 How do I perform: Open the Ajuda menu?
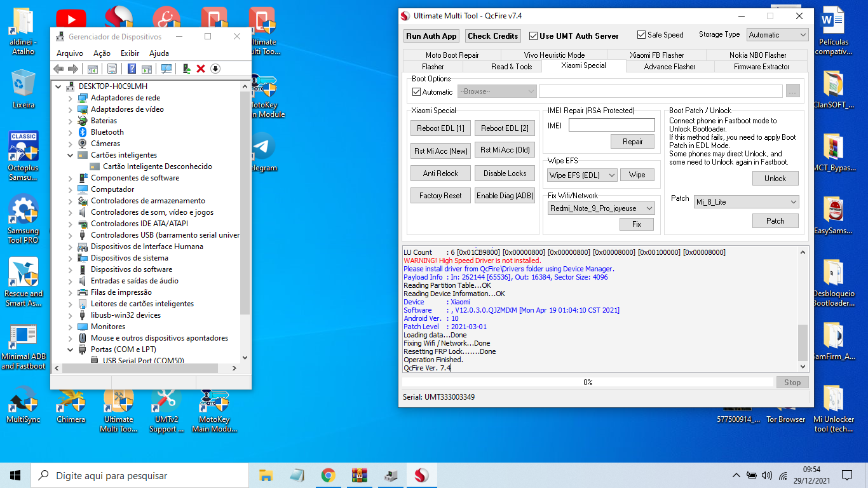pyautogui.click(x=159, y=53)
